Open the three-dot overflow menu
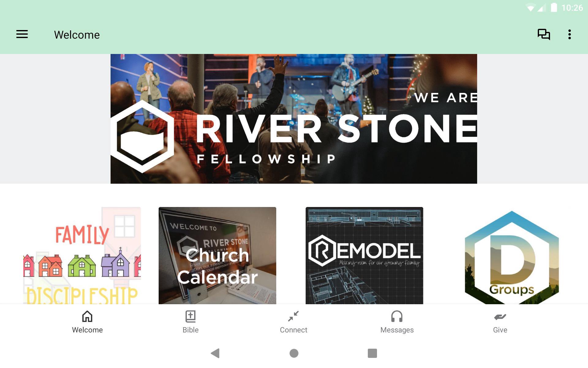Screen dimensions: 588x368 (569, 34)
